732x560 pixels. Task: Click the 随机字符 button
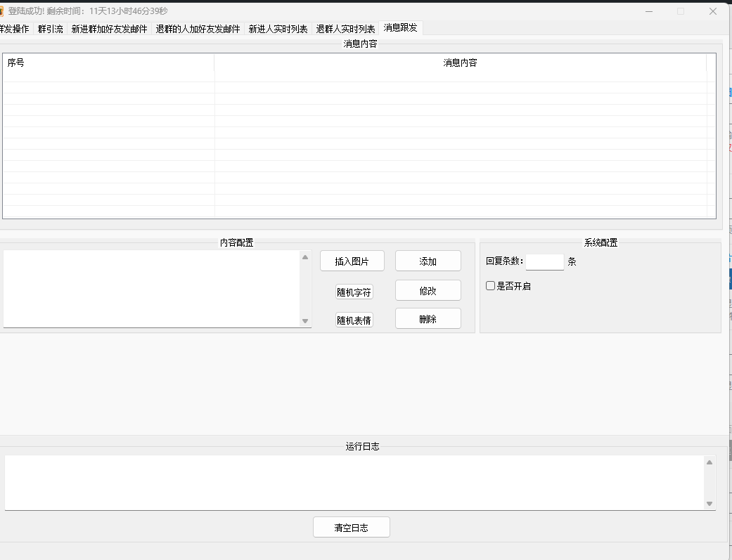354,292
